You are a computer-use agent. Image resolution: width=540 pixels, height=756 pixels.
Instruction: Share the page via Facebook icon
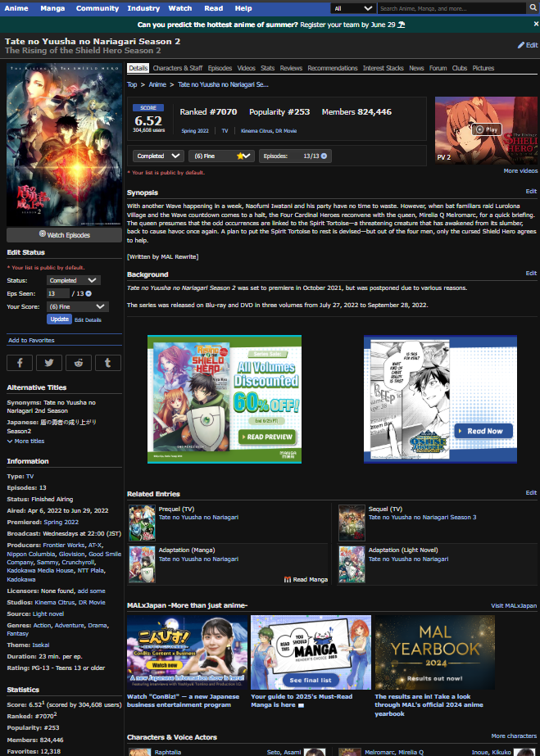point(20,362)
